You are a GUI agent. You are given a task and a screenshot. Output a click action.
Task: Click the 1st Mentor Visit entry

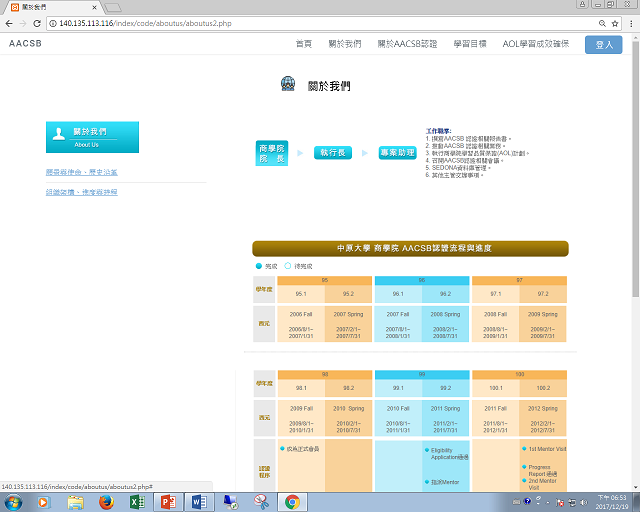click(x=547, y=449)
